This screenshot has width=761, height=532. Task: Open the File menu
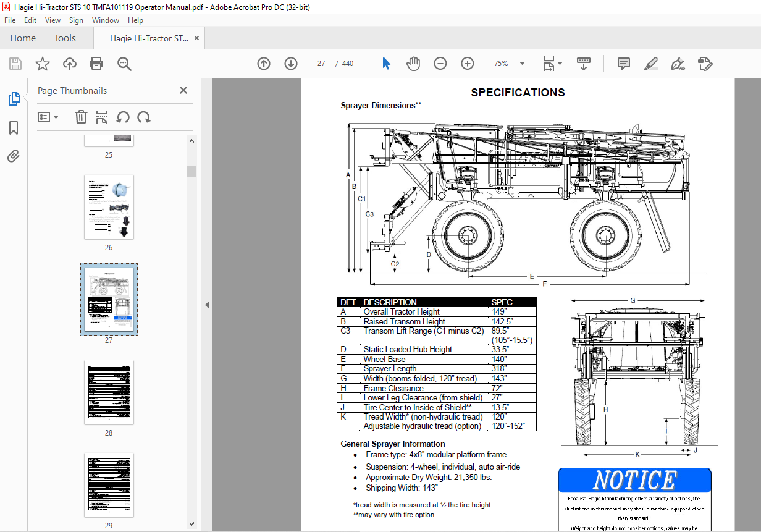(10, 20)
